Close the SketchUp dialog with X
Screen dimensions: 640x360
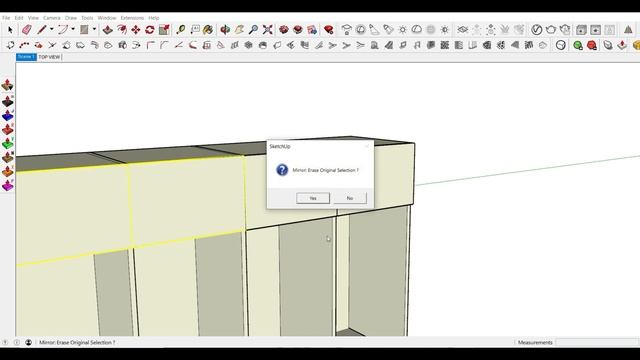(367, 146)
